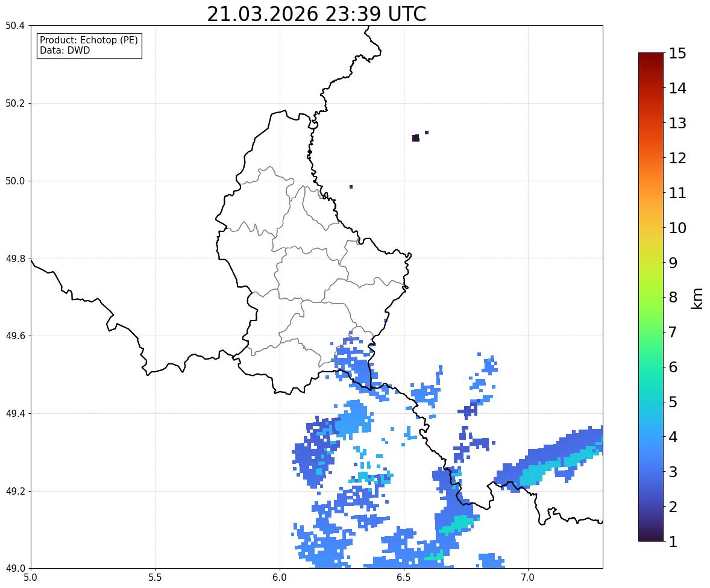
Task: Click the colorbar tick label 12
Action: pyautogui.click(x=677, y=158)
